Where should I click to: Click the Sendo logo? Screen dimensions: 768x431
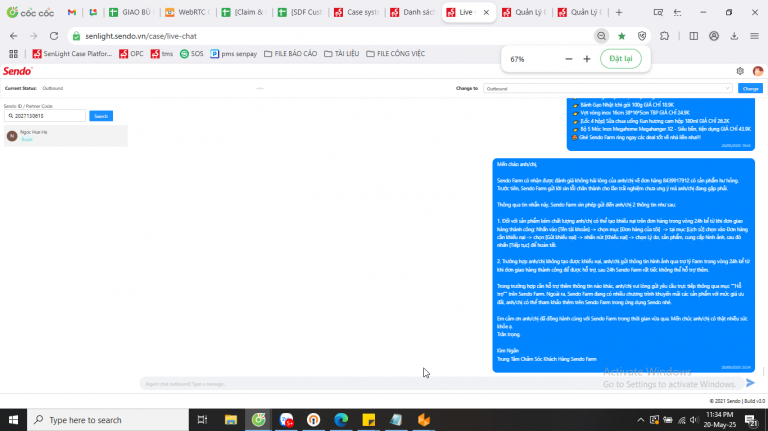pos(18,72)
